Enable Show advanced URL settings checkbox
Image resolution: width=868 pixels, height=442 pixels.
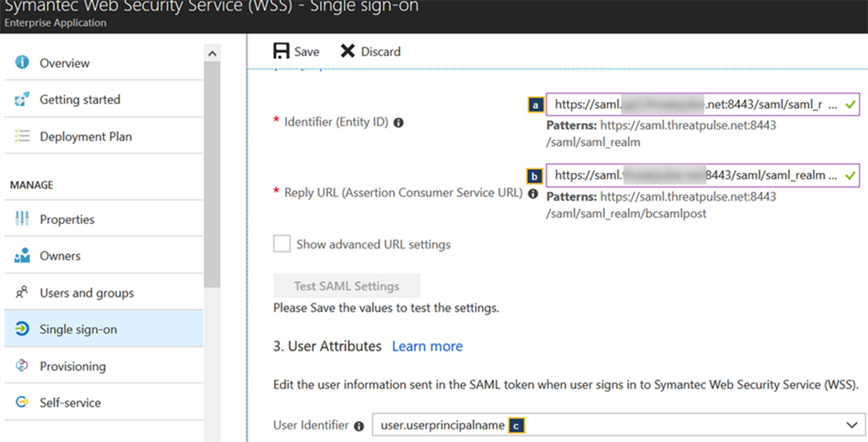[282, 244]
